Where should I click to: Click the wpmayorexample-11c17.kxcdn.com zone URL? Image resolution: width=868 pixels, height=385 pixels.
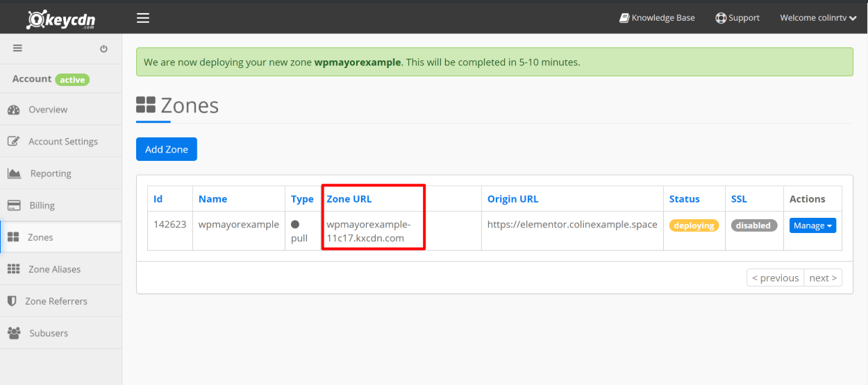(369, 231)
